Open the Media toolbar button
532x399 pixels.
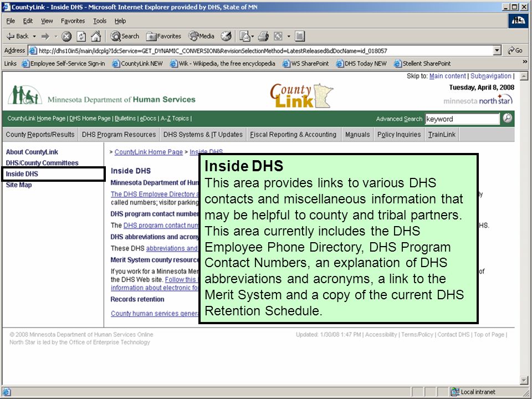coord(202,37)
